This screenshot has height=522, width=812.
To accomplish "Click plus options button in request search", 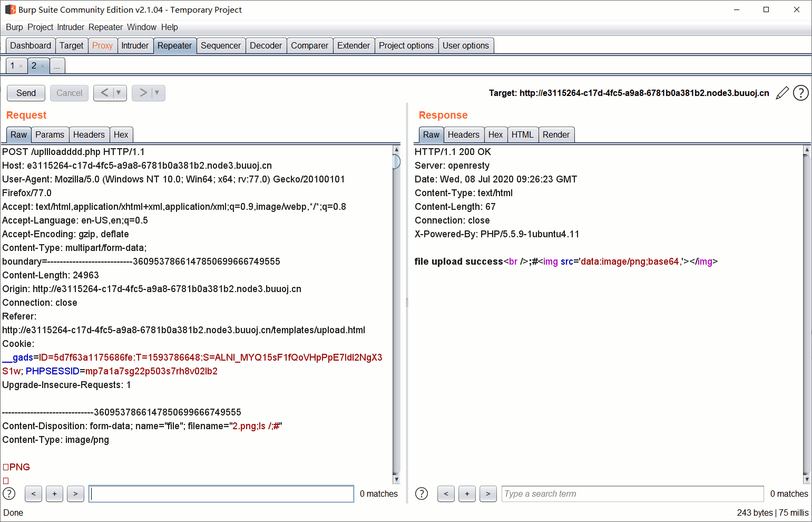I will pos(55,494).
